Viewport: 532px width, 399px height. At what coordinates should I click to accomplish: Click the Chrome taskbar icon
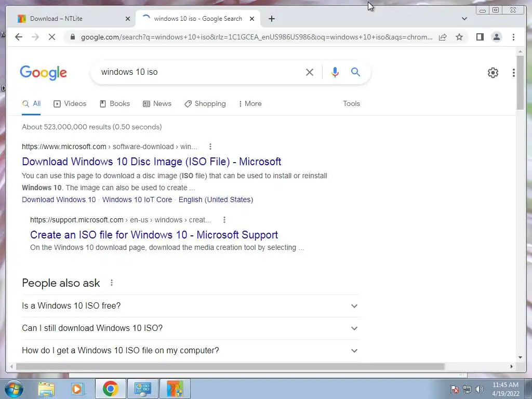pos(110,389)
